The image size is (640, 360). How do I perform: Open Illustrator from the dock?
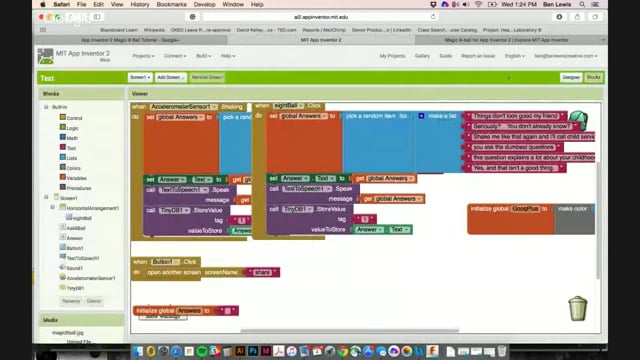point(240,351)
